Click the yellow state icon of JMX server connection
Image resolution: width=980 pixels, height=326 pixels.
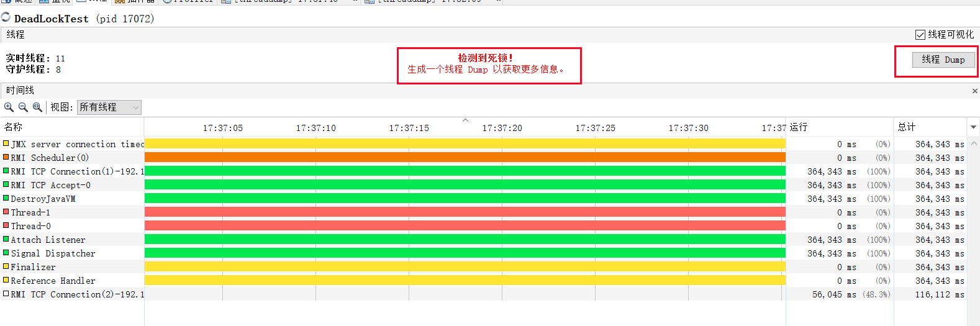tap(6, 143)
